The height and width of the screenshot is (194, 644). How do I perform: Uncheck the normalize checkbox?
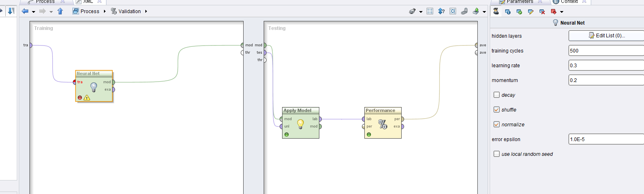497,124
